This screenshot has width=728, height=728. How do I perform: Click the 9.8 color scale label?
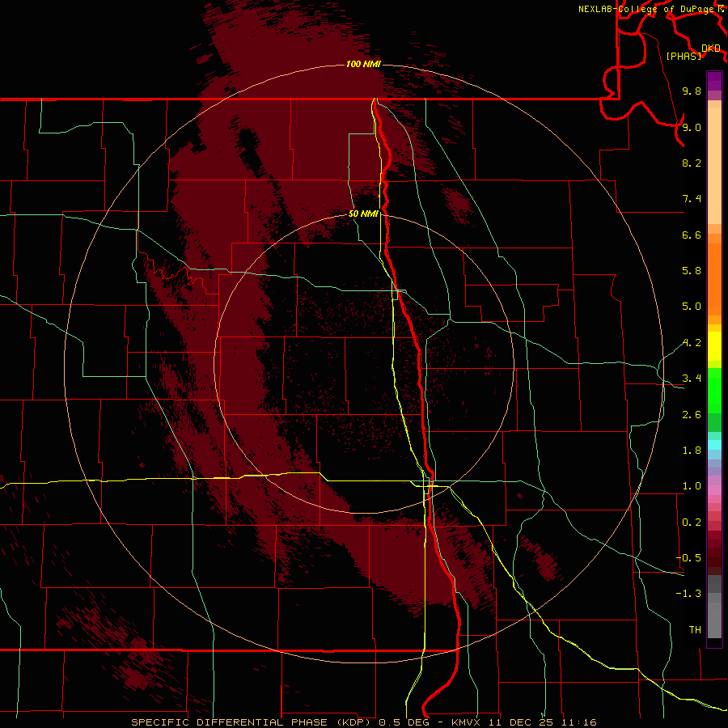(x=692, y=91)
